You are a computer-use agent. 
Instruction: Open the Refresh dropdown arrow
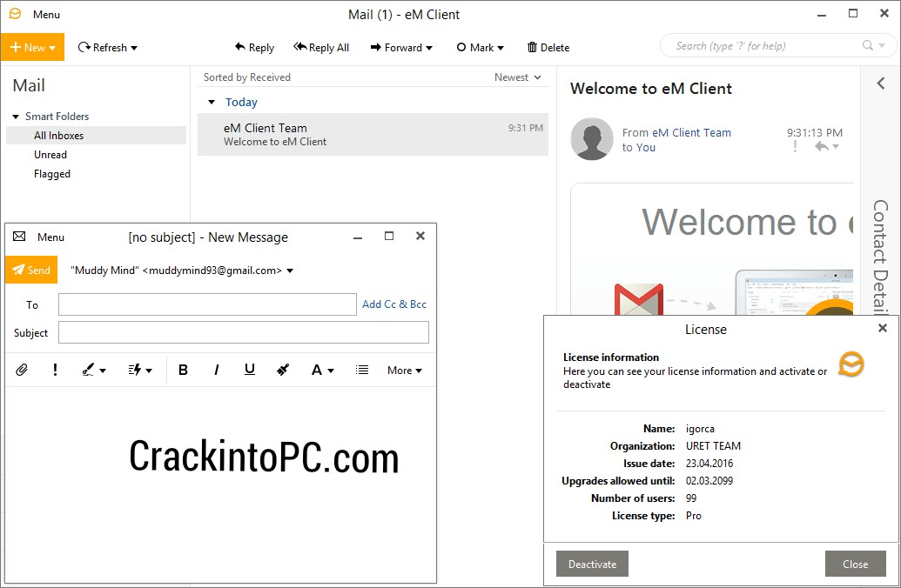click(x=134, y=48)
